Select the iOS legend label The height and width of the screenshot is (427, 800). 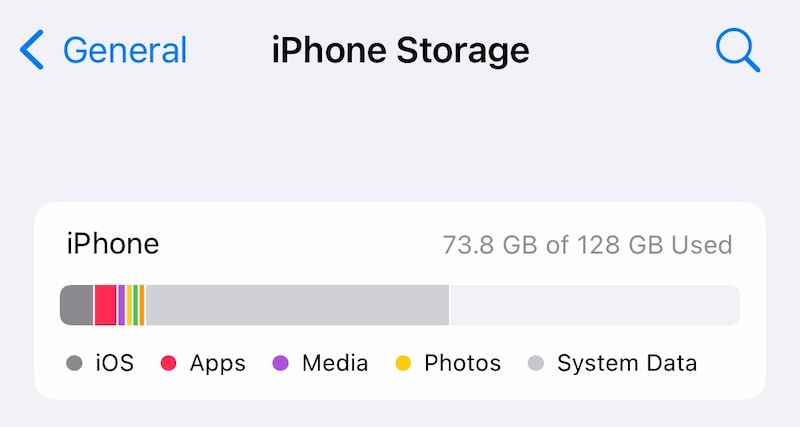point(115,363)
